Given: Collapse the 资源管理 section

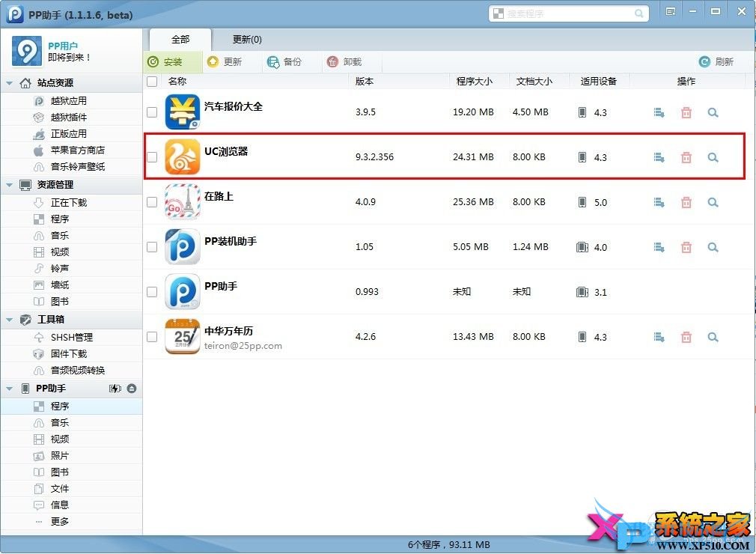Looking at the screenshot, I should (9, 185).
